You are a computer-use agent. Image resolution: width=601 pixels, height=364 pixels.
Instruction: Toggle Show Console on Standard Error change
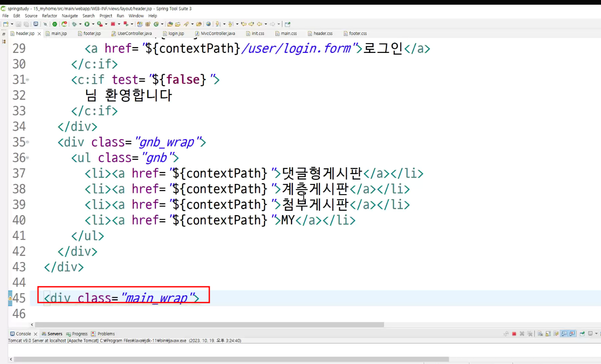[572, 334]
